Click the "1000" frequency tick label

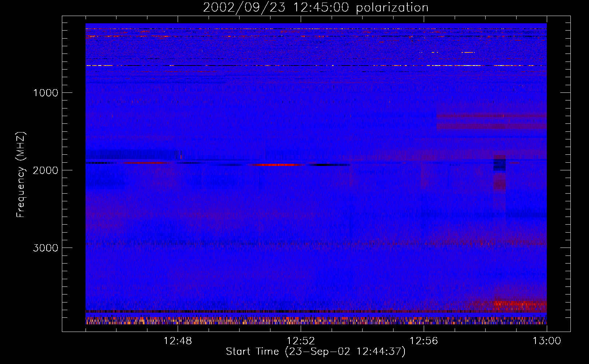46,93
